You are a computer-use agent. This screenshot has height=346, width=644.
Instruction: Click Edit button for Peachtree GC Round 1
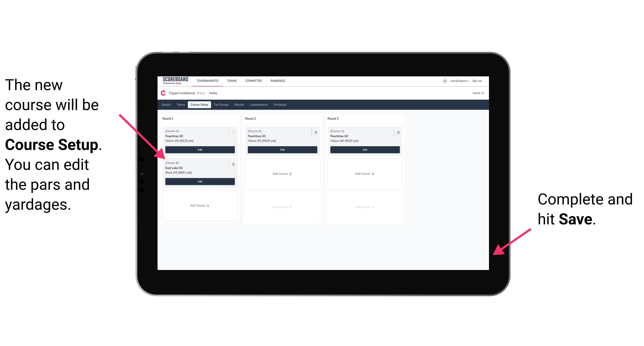pos(200,149)
